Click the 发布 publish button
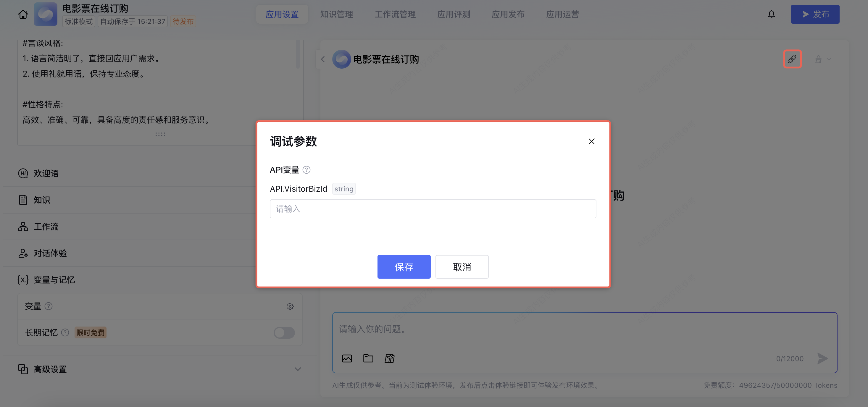The width and height of the screenshot is (868, 407). click(x=815, y=14)
